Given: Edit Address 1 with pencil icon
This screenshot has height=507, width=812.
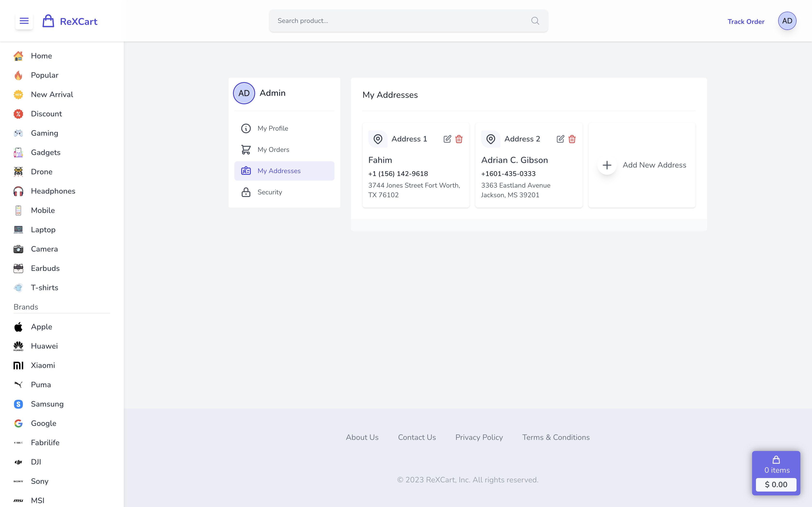Looking at the screenshot, I should pos(447,139).
